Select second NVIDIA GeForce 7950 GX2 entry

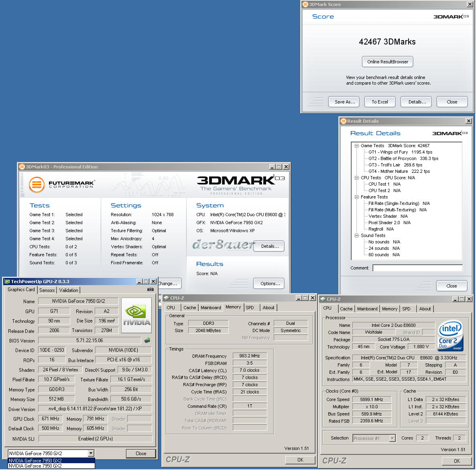pyautogui.click(x=51, y=466)
